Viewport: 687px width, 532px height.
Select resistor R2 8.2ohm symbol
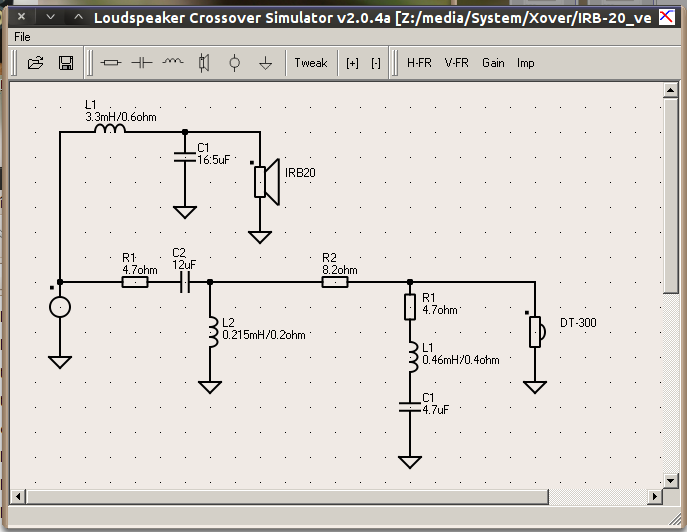point(335,282)
